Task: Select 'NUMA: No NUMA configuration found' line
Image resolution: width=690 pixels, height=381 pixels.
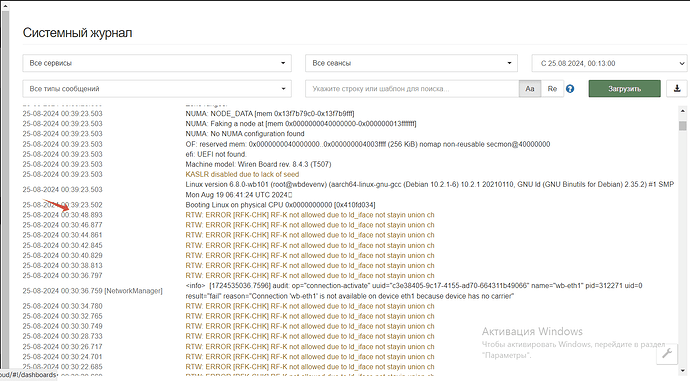Action: click(245, 134)
